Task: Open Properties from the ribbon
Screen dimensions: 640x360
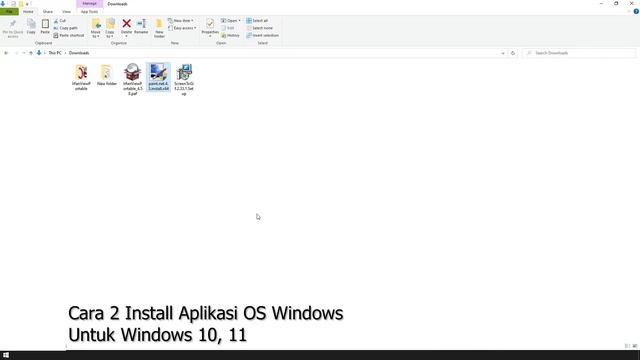Action: pos(210,27)
